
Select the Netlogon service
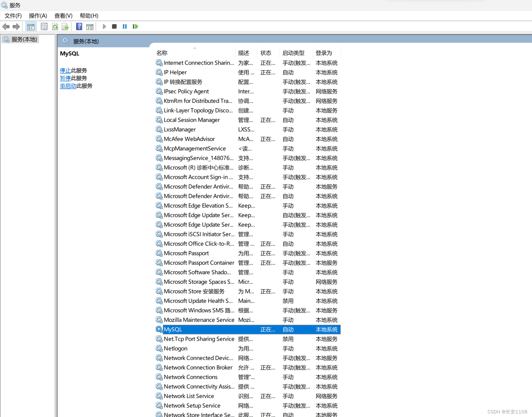coord(248,348)
